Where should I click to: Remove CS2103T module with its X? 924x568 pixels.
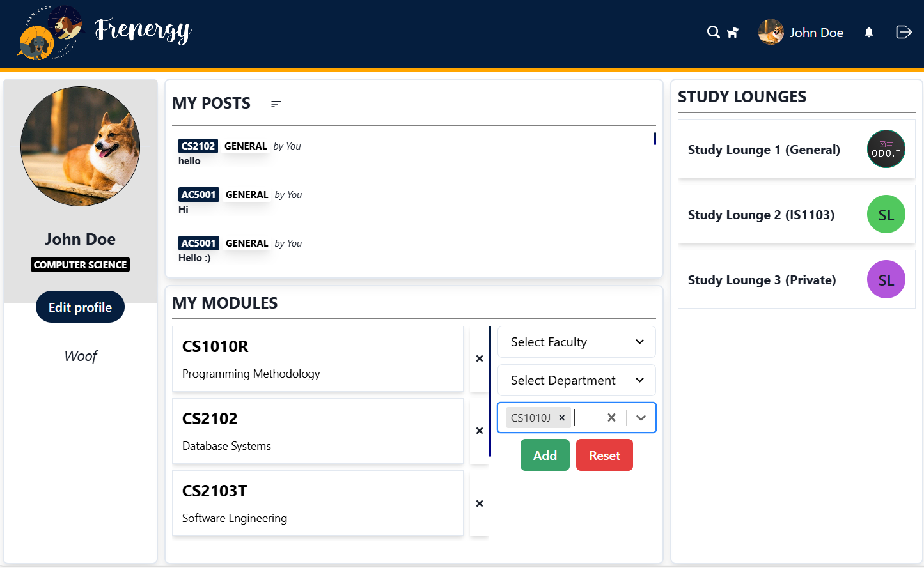(x=479, y=503)
